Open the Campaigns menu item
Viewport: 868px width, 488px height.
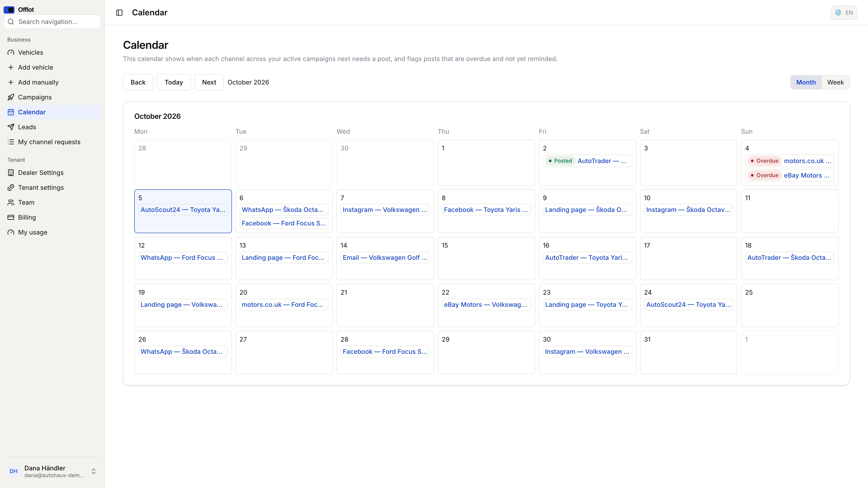(x=52, y=97)
